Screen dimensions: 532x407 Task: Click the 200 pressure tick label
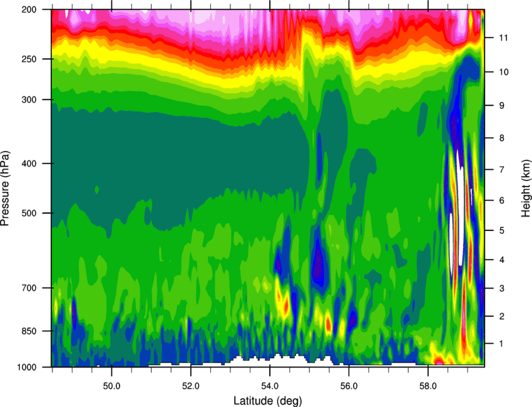coord(30,9)
